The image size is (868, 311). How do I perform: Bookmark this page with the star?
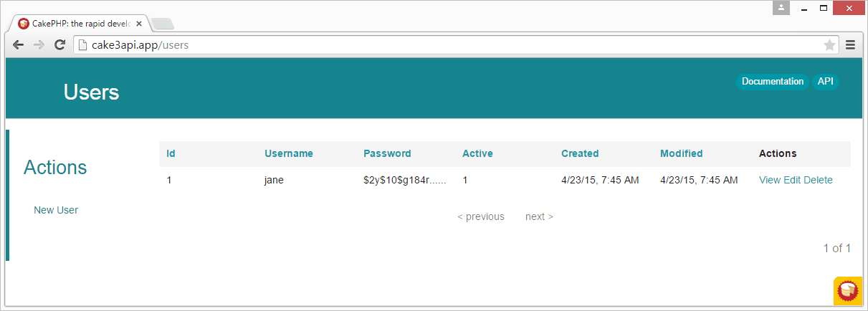click(829, 45)
